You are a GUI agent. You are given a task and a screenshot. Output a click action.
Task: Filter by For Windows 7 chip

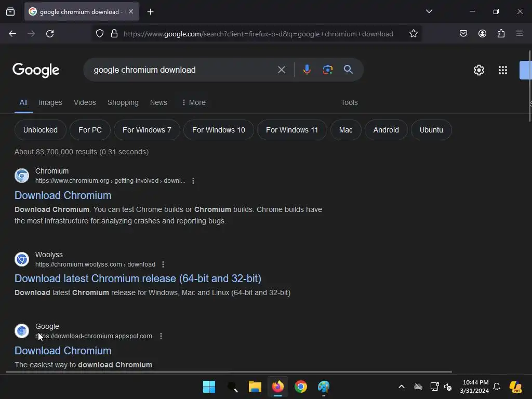coord(147,130)
